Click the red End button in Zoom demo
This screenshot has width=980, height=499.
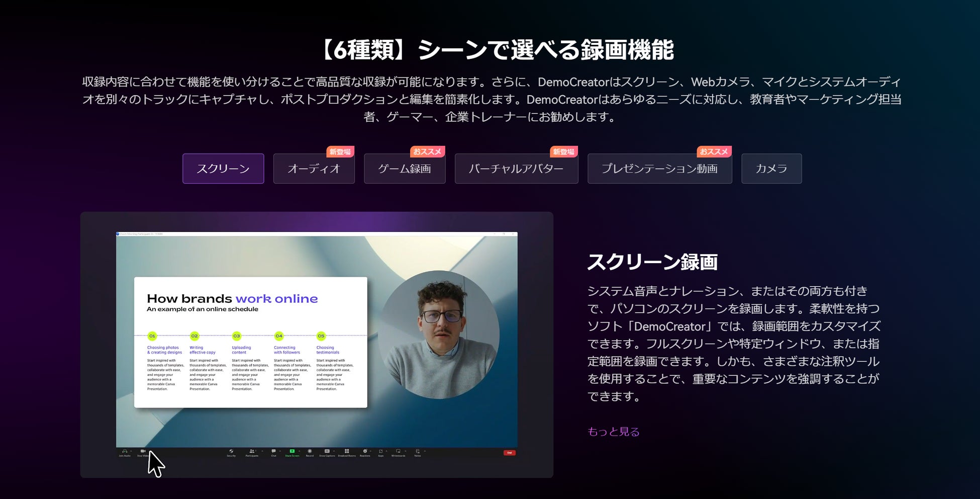click(509, 453)
